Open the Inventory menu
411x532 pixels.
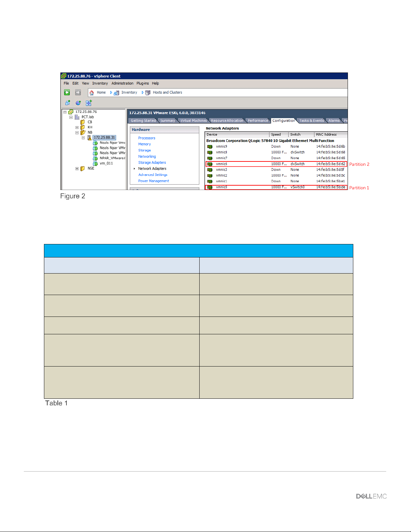click(100, 83)
